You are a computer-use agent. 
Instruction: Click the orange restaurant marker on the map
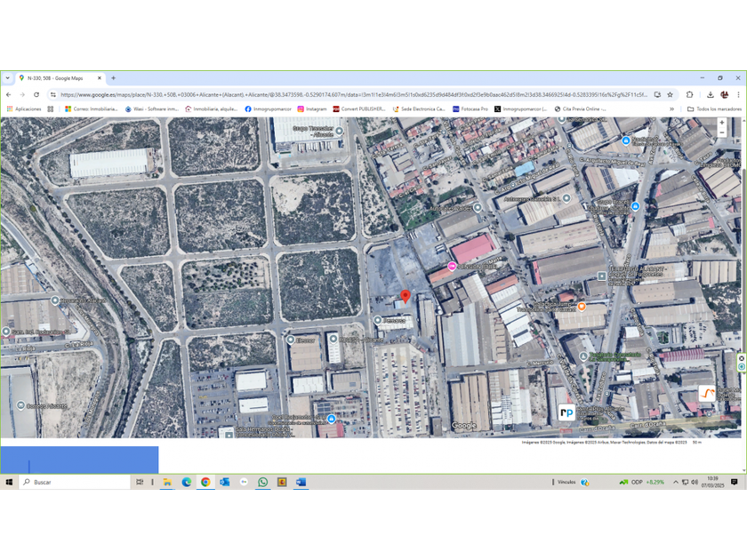pyautogui.click(x=582, y=307)
